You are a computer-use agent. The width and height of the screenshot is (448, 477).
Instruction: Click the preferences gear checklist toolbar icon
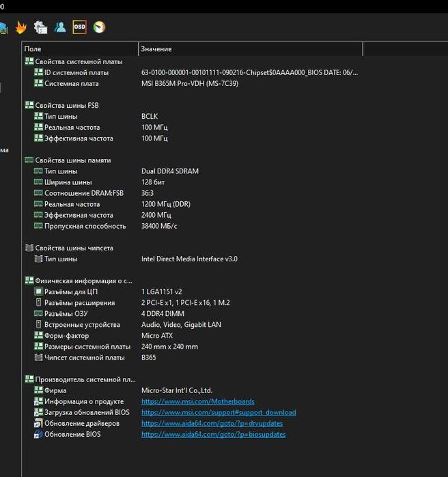coord(40,27)
